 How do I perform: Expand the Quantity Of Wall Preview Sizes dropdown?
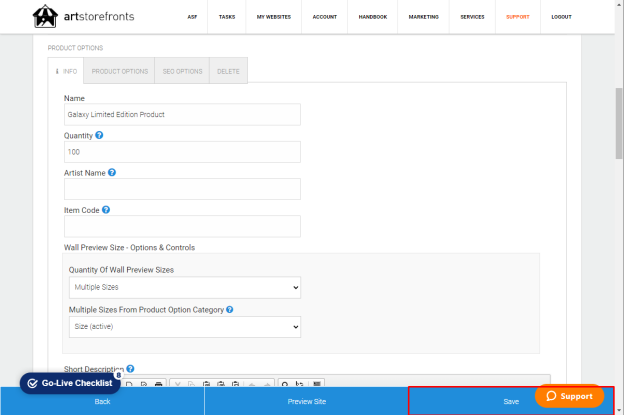[185, 287]
